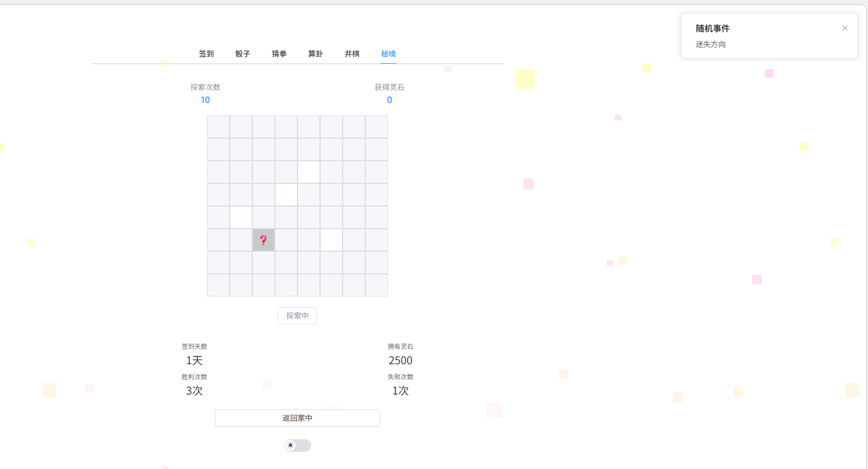Open the 签到 tab
The image size is (868, 469).
[x=206, y=54]
